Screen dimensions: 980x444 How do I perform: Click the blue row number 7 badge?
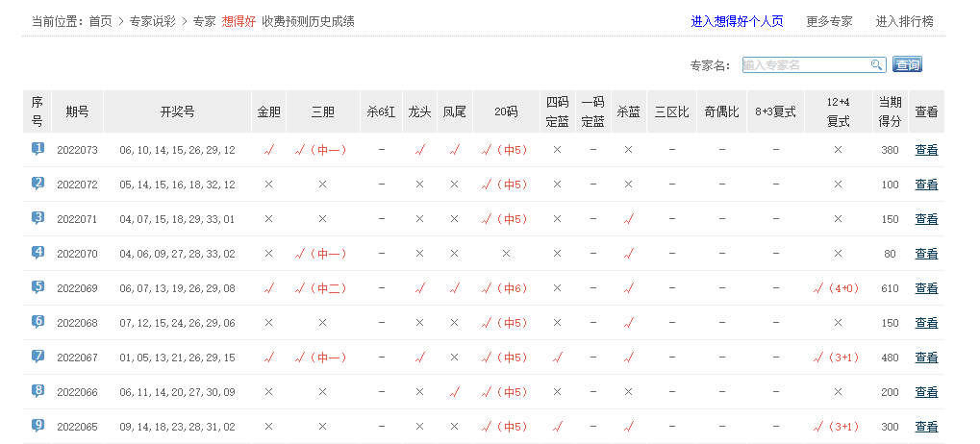tap(38, 357)
